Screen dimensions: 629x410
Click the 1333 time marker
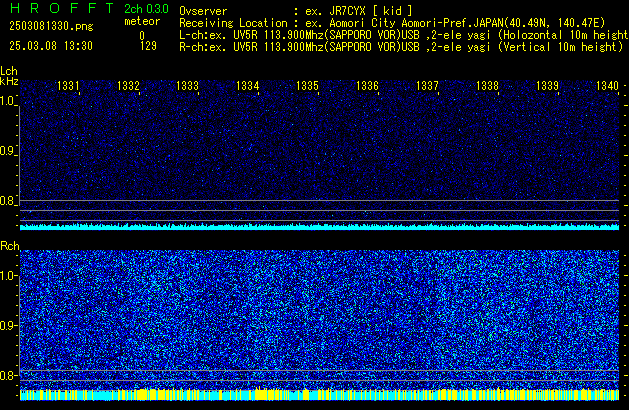188,86
